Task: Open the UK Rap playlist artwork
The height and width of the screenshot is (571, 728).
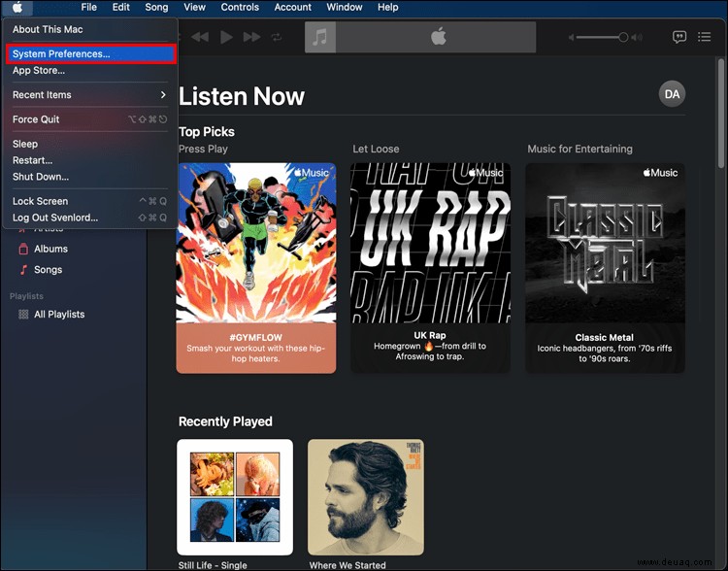Action: click(430, 243)
